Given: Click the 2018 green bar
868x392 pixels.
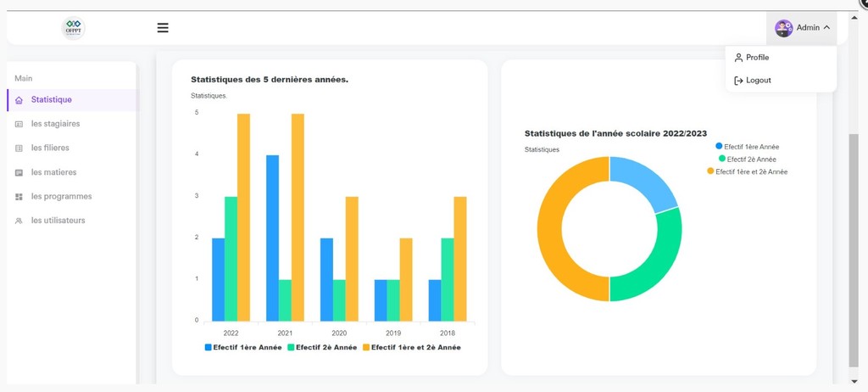Looking at the screenshot, I should pyautogui.click(x=448, y=279).
